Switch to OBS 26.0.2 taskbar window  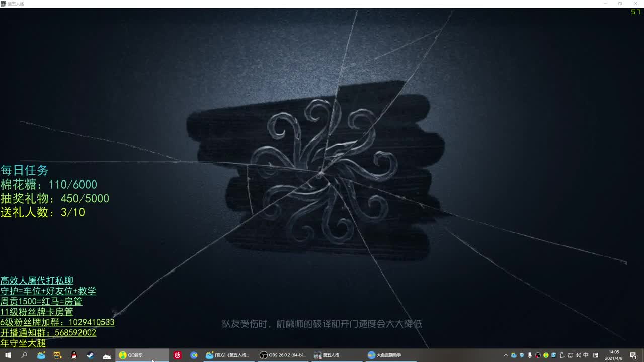tap(283, 355)
